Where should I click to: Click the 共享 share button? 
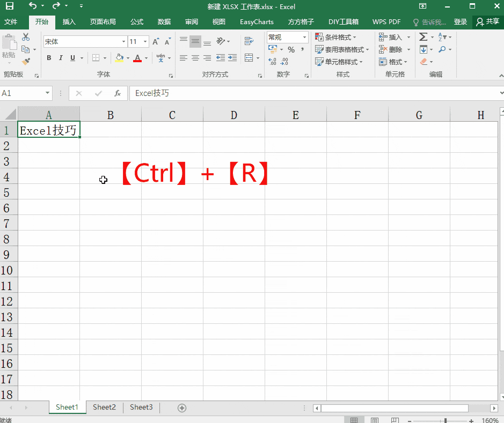coord(487,22)
